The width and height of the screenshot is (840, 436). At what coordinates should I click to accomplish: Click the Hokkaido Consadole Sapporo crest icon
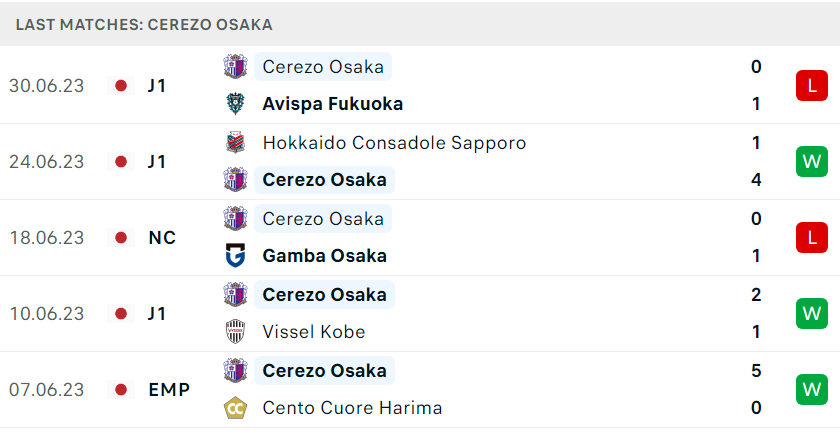[x=235, y=142]
